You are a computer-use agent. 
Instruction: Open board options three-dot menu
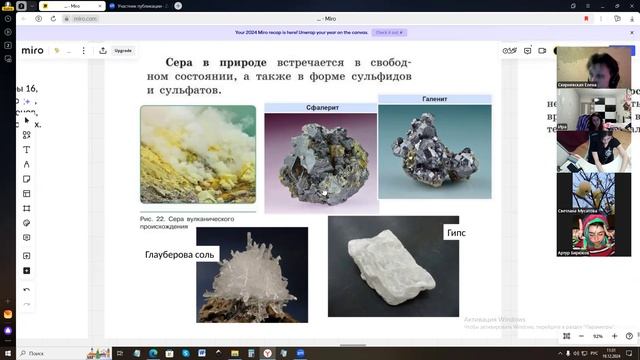84,51
